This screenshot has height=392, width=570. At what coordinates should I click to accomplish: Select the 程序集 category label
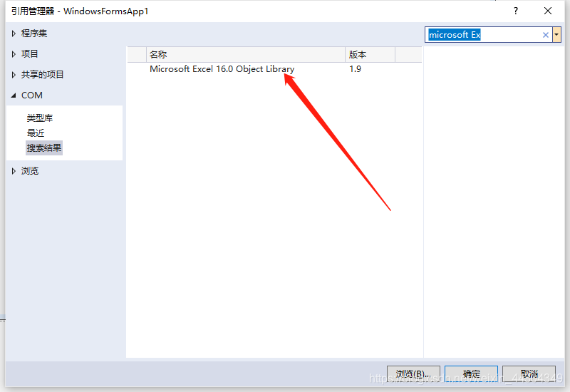pos(34,33)
